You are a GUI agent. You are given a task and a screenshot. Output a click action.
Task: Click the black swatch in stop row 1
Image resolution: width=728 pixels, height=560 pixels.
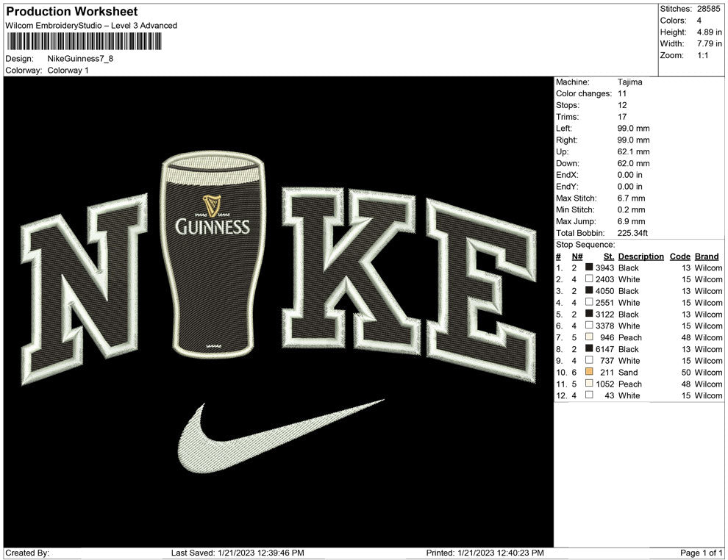tap(589, 268)
